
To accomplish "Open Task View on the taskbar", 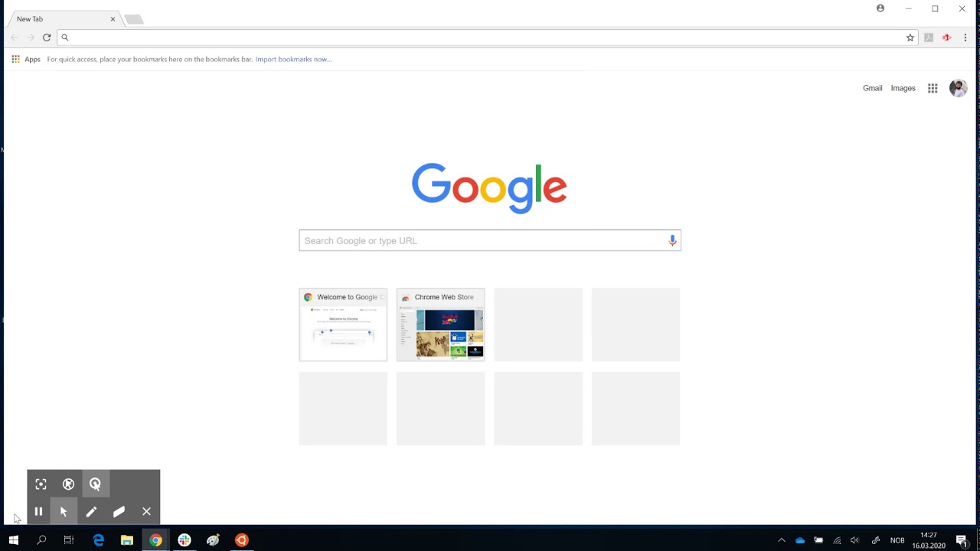I will pyautogui.click(x=69, y=540).
